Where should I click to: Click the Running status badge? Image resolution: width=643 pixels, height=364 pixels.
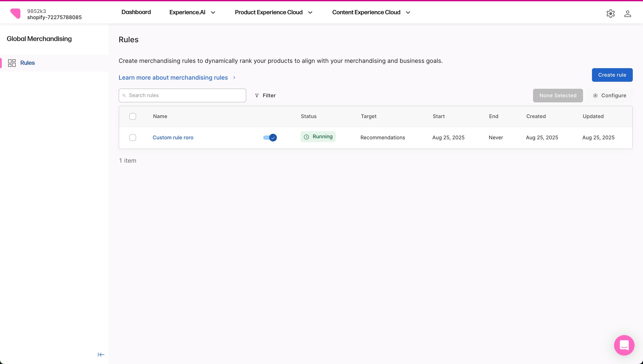click(x=318, y=137)
